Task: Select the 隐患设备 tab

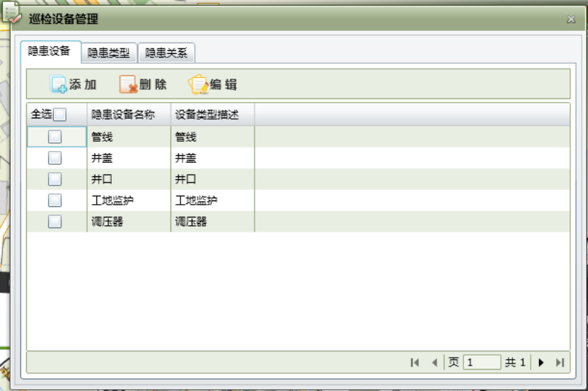Action: tap(50, 51)
